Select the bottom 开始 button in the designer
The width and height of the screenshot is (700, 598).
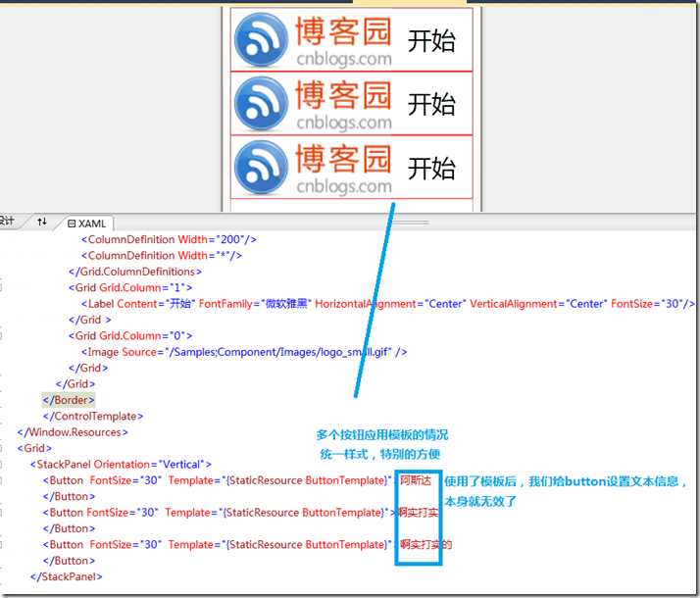tap(351, 167)
